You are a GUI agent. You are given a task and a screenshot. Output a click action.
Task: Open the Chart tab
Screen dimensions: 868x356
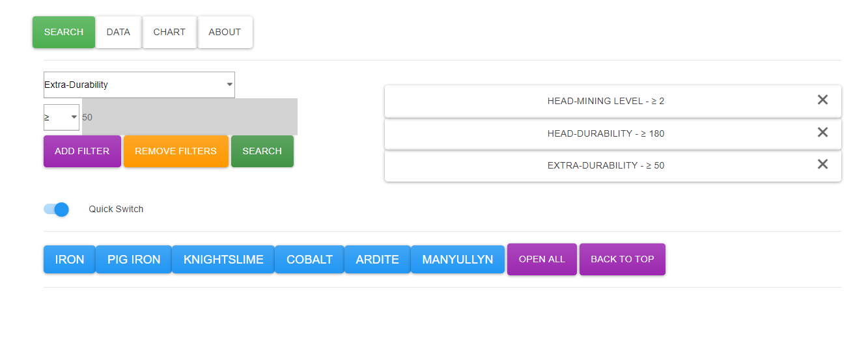coord(169,32)
